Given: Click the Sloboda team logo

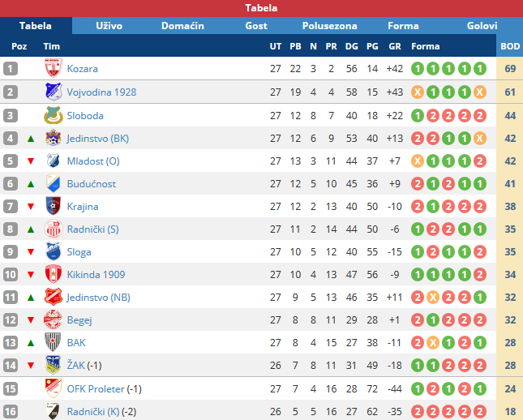Looking at the screenshot, I should [x=54, y=115].
